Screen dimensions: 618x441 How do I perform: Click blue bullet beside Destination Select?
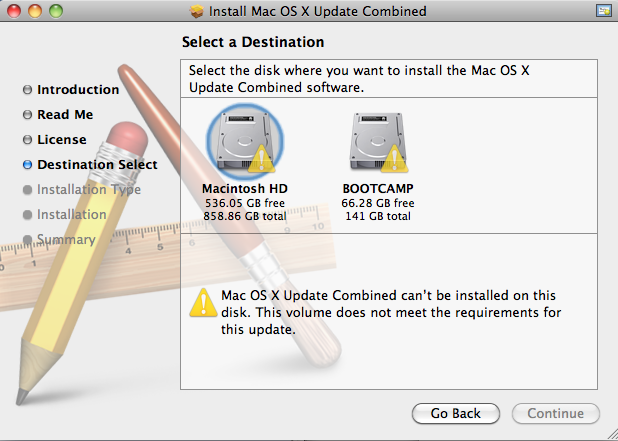tap(27, 165)
